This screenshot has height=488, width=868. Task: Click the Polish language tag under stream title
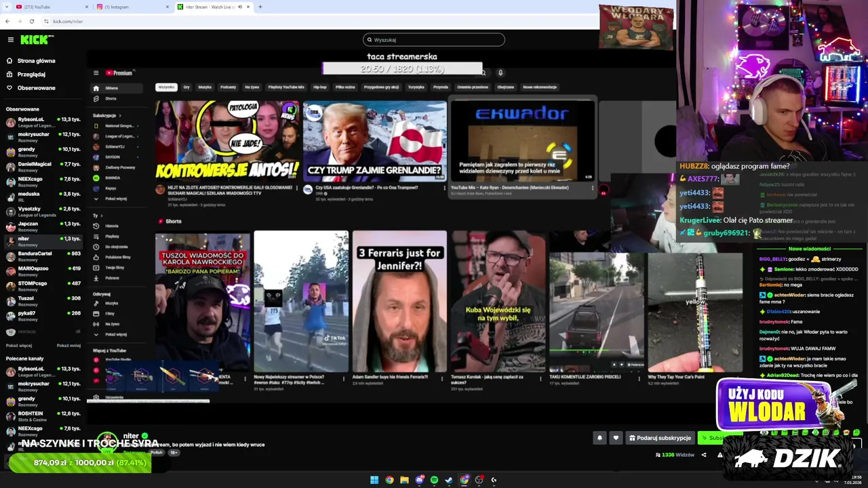(157, 452)
